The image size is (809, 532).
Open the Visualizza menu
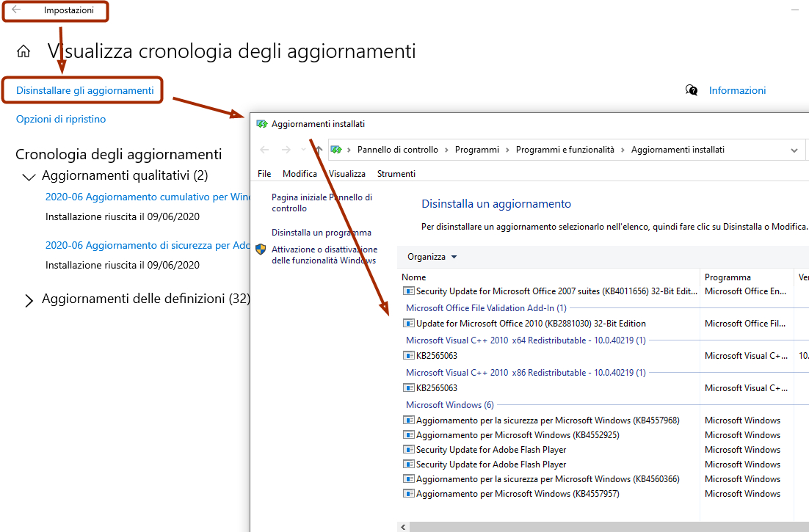[x=347, y=174]
